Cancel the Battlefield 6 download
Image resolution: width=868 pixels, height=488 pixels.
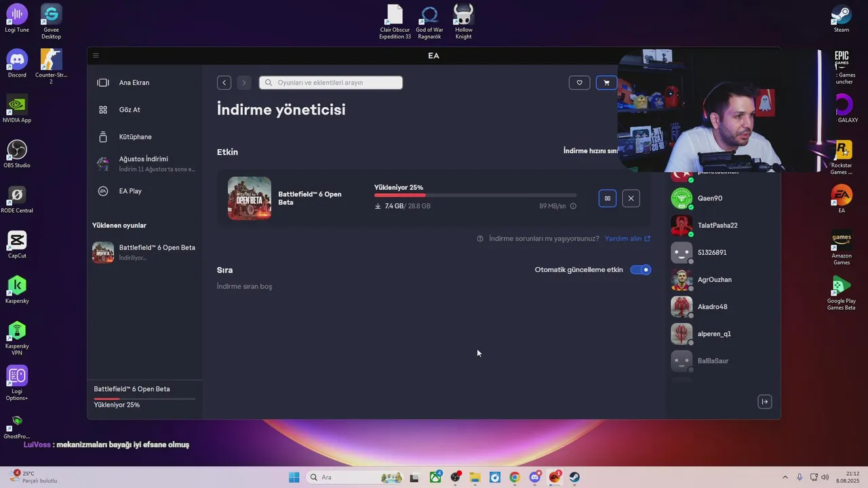[x=631, y=199]
